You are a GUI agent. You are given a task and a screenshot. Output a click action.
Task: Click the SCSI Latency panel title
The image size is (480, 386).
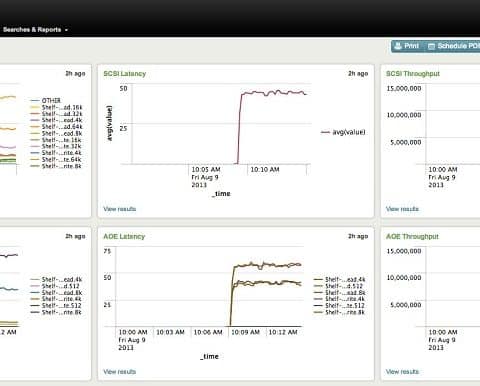pos(124,74)
